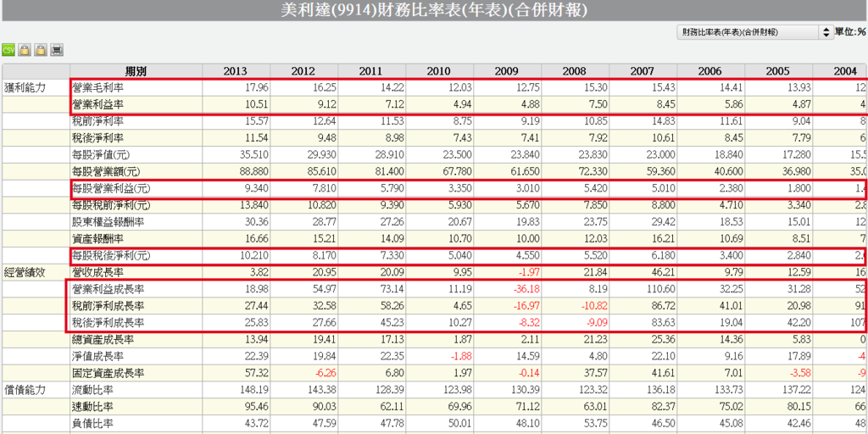868x434 pixels.
Task: Click the lock icon beside the CSV icon
Action: (25, 50)
